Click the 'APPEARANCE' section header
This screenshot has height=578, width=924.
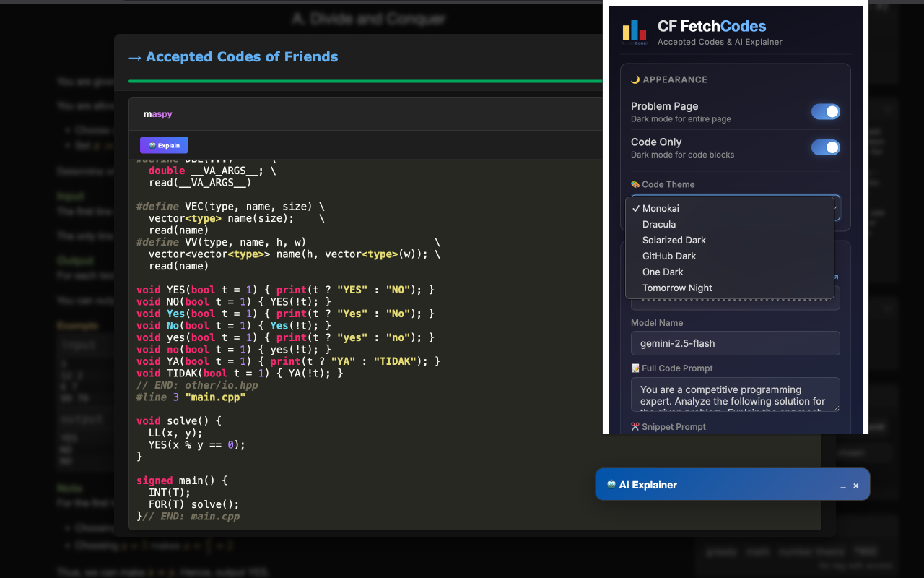tap(669, 79)
